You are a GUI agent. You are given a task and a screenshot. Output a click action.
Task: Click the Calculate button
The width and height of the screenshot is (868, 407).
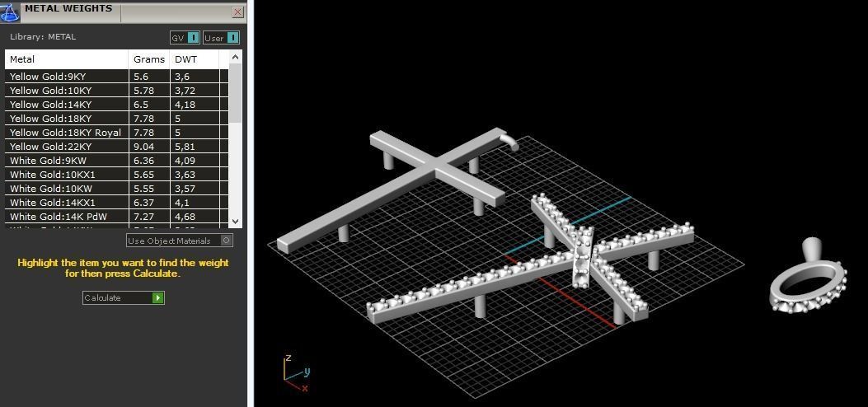click(x=124, y=297)
